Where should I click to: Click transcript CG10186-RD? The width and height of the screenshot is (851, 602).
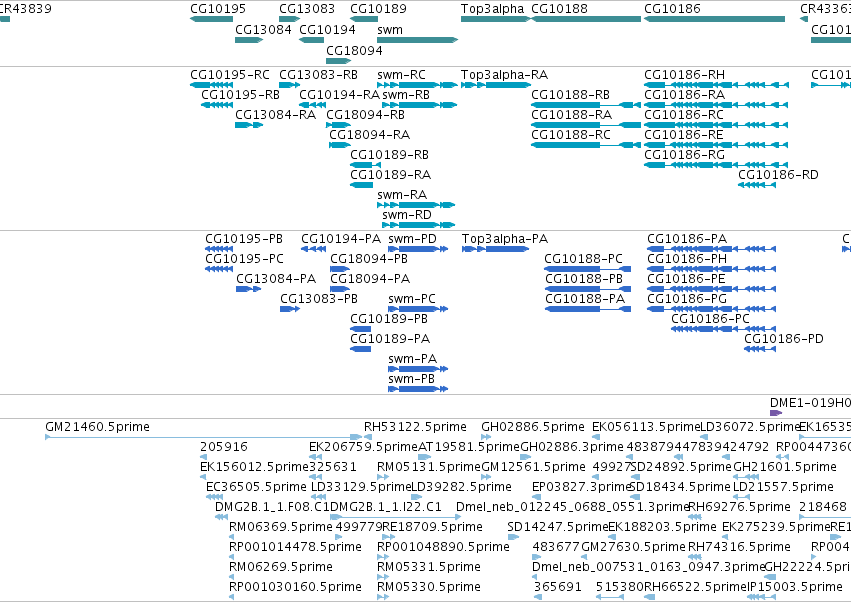(x=757, y=185)
